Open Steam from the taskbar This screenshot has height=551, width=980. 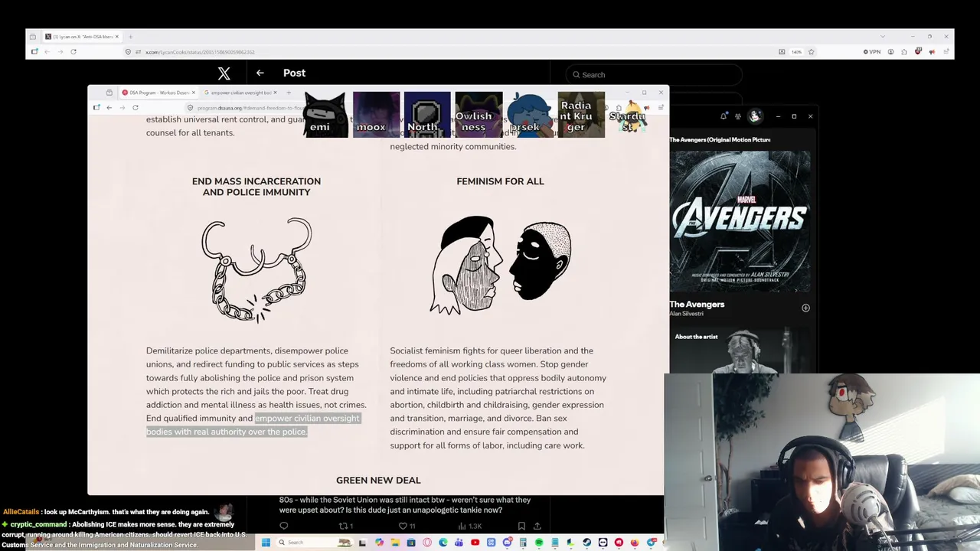586,543
